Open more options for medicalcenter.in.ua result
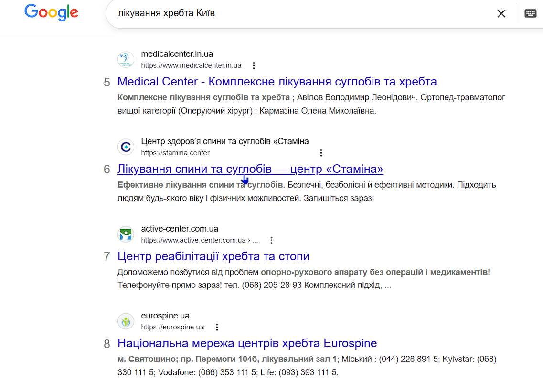543x392 pixels. [x=254, y=65]
